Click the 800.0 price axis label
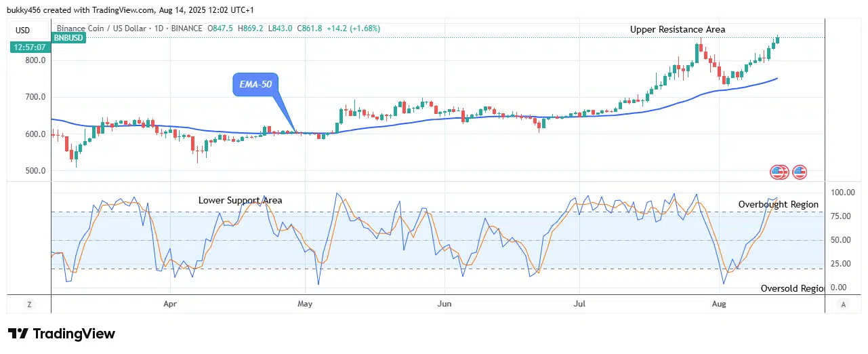The width and height of the screenshot is (868, 354). (35, 60)
